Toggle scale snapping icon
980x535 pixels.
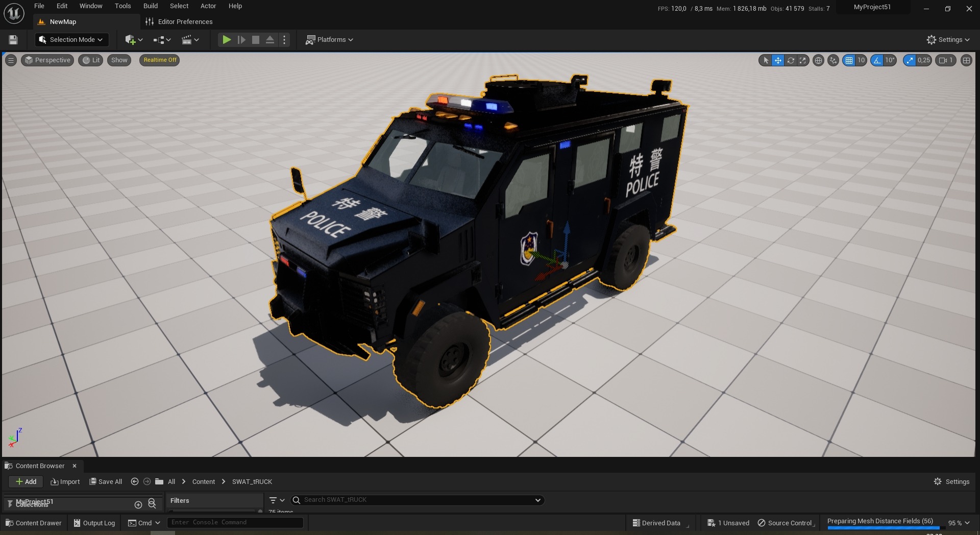910,60
